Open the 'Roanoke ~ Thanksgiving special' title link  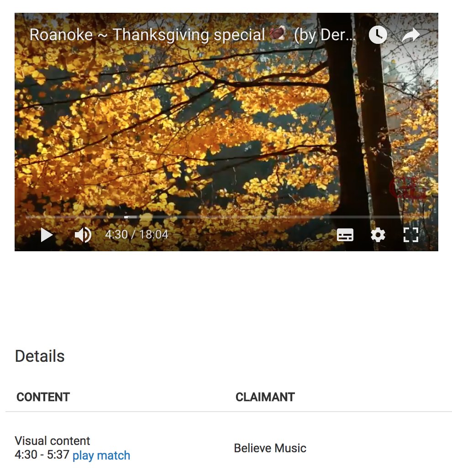(x=192, y=35)
